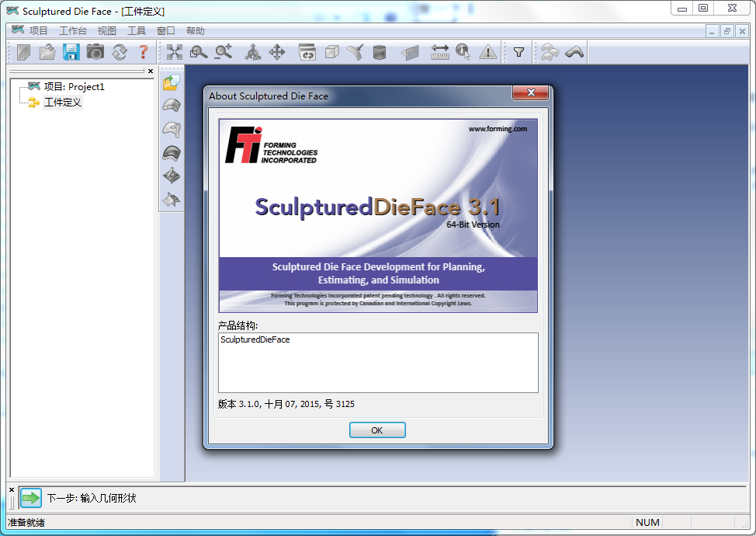This screenshot has height=536, width=756.
Task: Select 工件定义 tree node
Action: coord(63,103)
